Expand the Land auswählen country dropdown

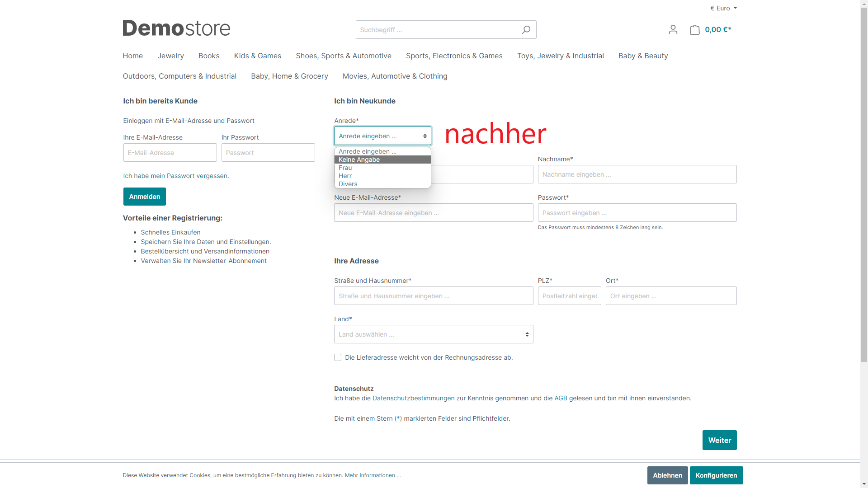point(434,333)
